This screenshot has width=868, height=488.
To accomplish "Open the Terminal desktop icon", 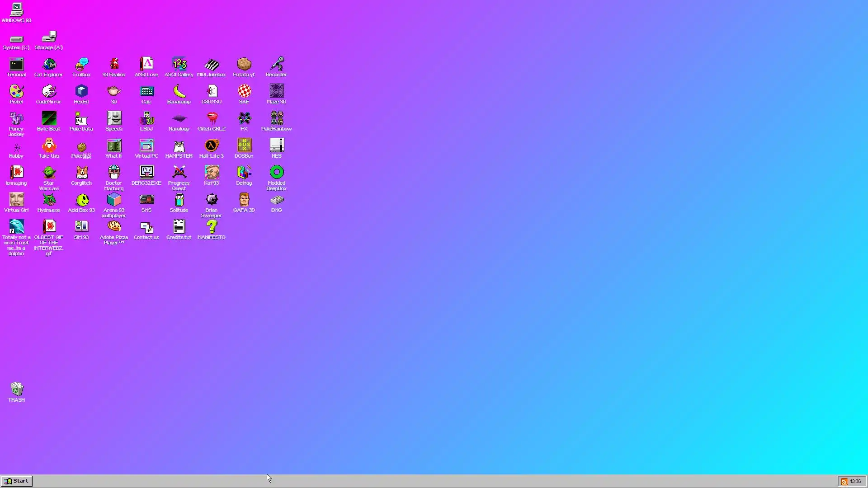I will [x=16, y=65].
